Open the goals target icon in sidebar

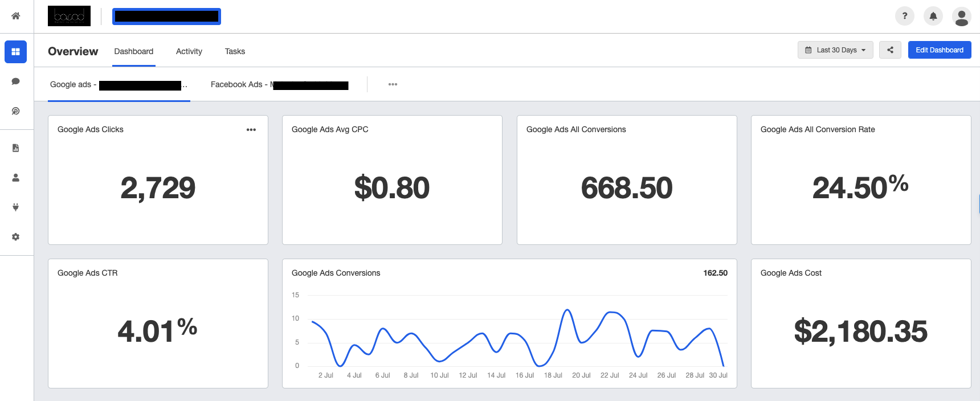click(x=16, y=111)
